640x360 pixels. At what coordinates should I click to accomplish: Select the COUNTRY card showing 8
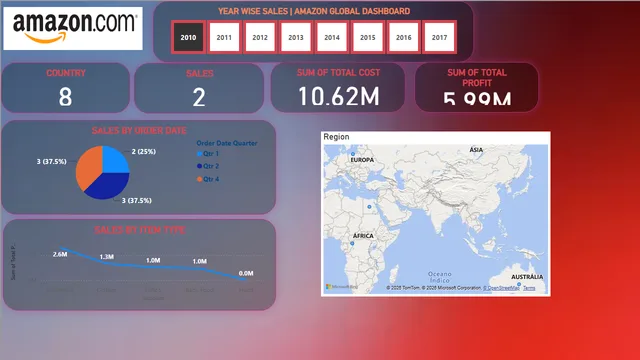pos(66,88)
